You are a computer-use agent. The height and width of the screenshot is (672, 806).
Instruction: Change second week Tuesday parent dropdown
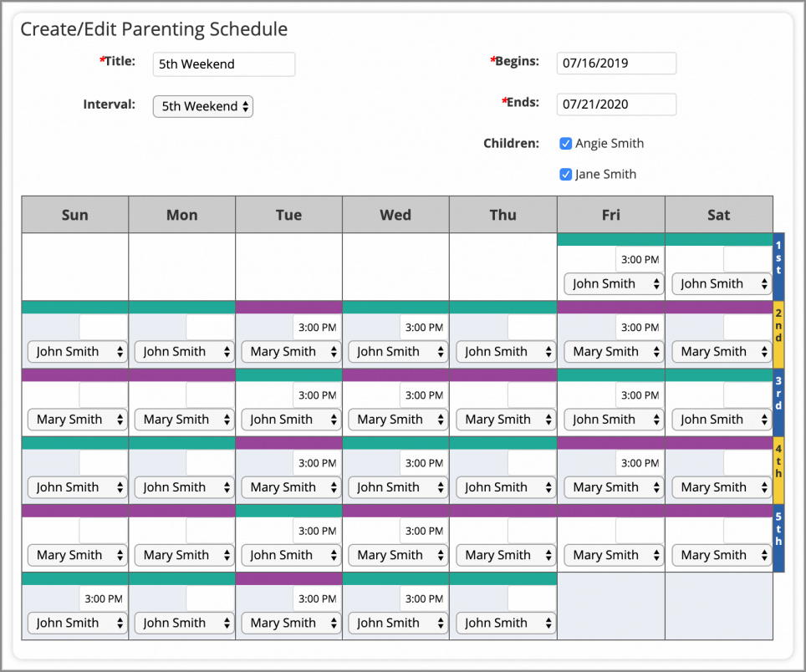click(291, 352)
